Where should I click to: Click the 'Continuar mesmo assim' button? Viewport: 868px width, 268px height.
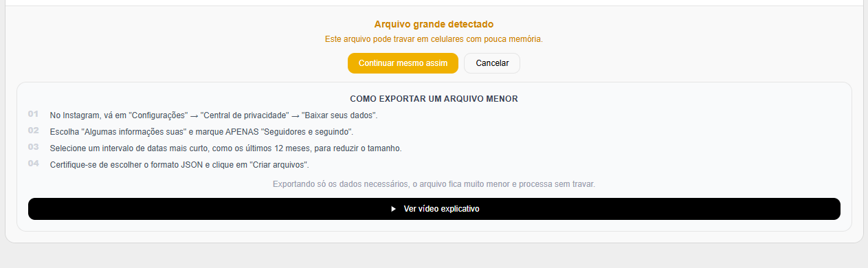click(403, 63)
